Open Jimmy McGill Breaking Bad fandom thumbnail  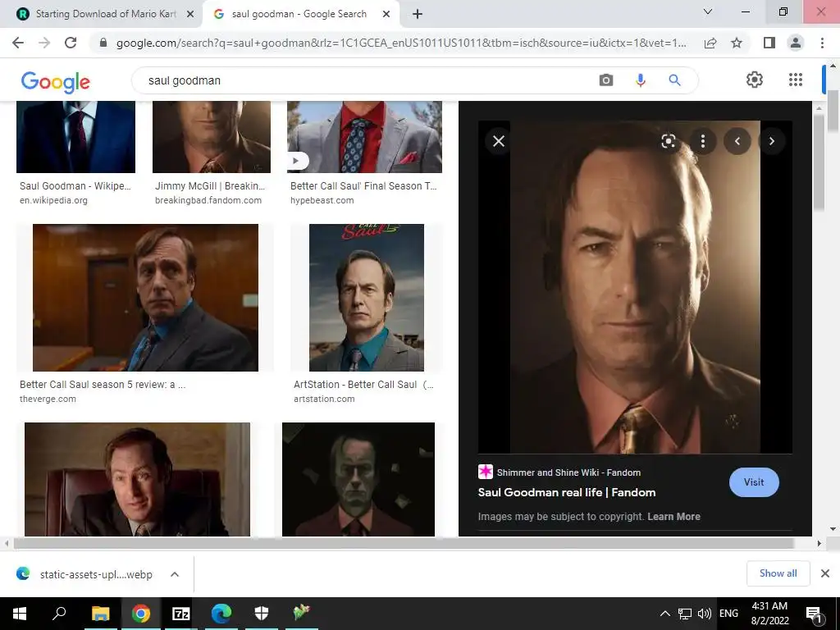click(212, 137)
